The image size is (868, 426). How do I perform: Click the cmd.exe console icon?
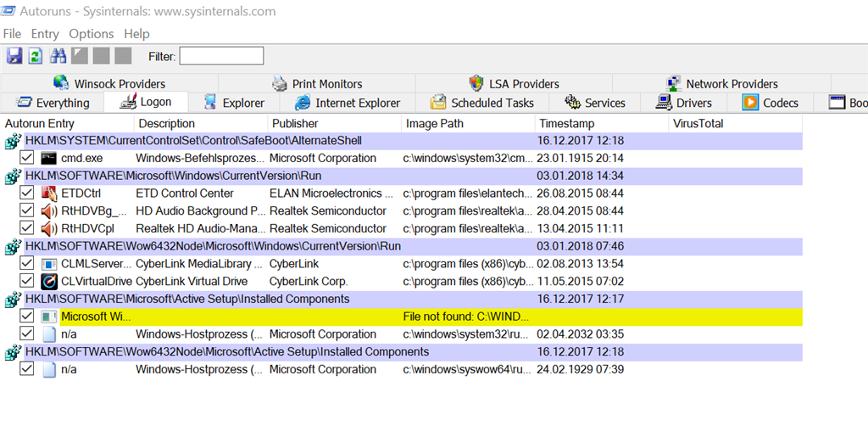(49, 158)
